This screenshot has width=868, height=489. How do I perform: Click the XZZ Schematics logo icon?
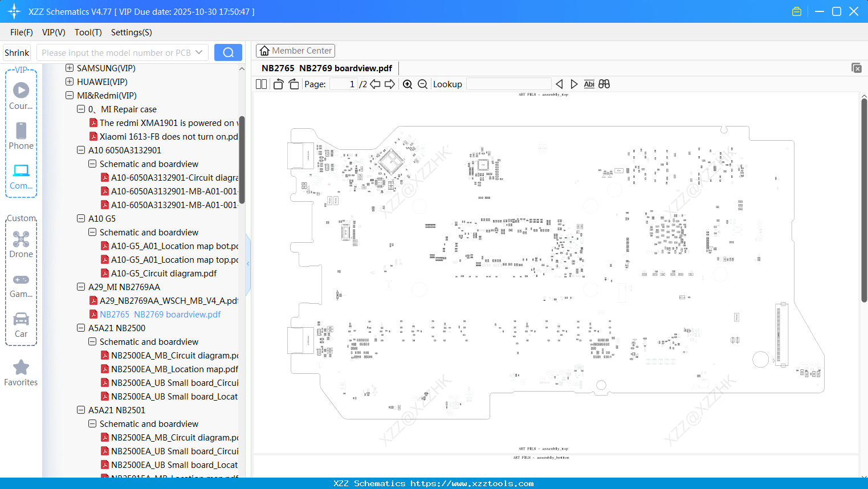tap(14, 11)
